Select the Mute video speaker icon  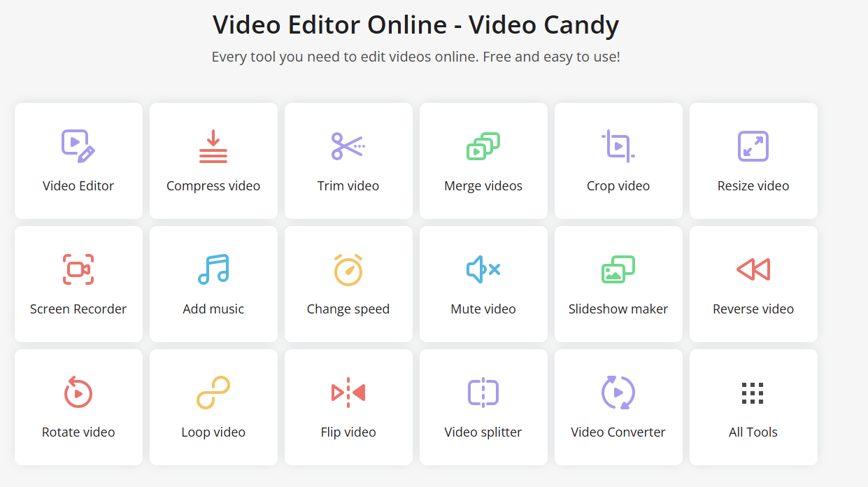pyautogui.click(x=483, y=269)
